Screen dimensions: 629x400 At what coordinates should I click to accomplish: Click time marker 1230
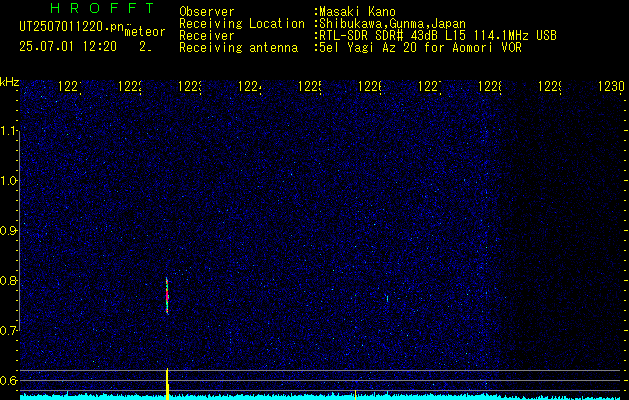611,87
